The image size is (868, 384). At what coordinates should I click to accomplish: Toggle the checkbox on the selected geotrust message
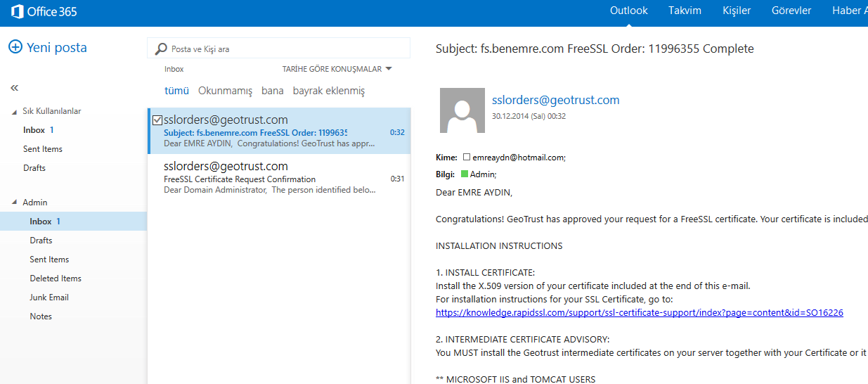(157, 120)
